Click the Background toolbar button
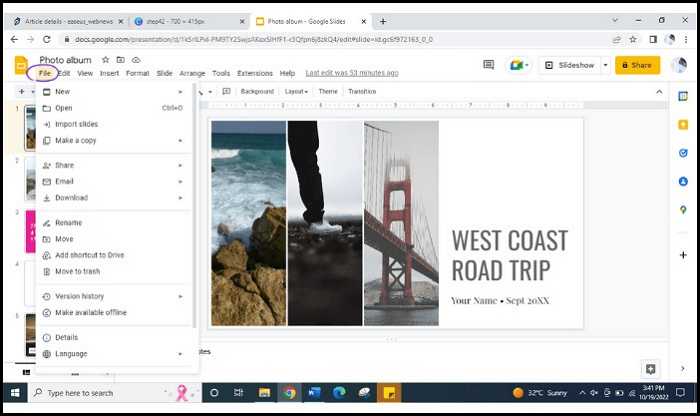700x416 pixels. (x=257, y=91)
